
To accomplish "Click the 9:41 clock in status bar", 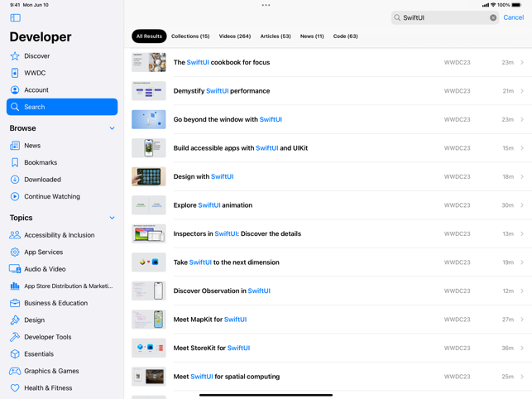I will [x=15, y=5].
